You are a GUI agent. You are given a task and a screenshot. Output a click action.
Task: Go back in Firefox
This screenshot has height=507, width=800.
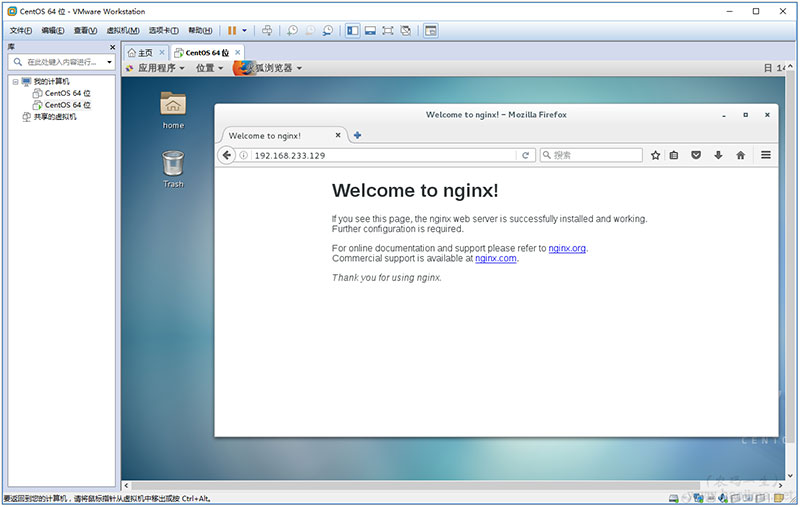point(227,155)
